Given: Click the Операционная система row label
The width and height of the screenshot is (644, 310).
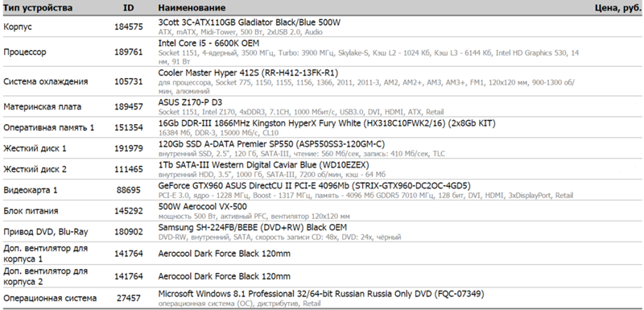Looking at the screenshot, I should (50, 298).
